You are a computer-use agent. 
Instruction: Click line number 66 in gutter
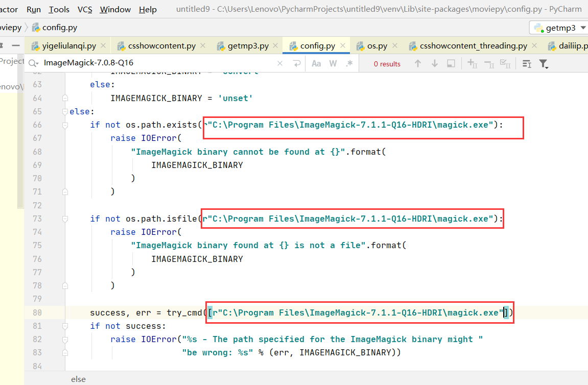(x=37, y=125)
